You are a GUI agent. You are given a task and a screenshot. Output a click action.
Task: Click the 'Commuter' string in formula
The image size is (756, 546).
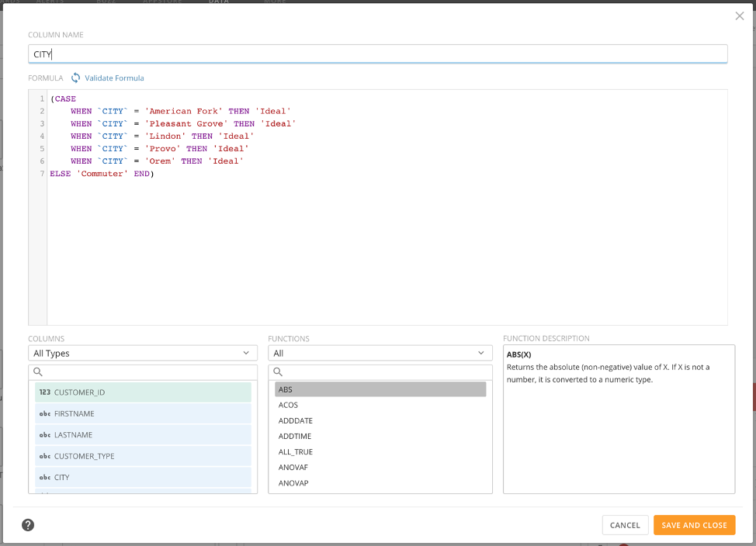pyautogui.click(x=102, y=174)
